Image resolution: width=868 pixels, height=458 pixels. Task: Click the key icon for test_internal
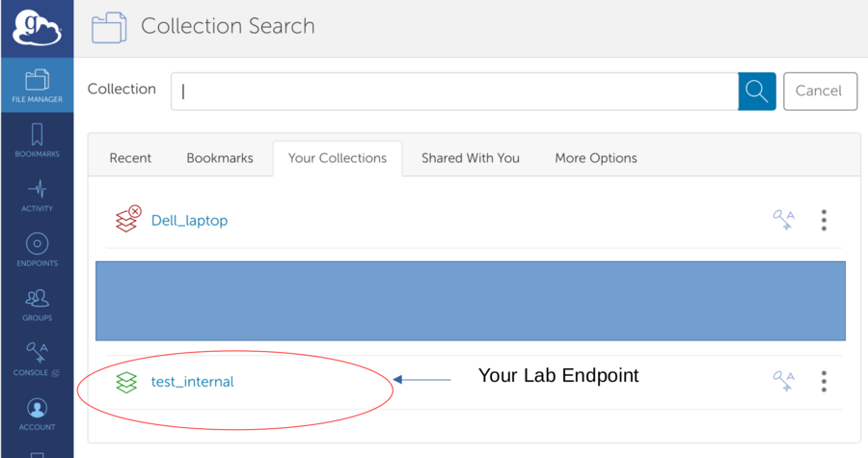point(783,381)
